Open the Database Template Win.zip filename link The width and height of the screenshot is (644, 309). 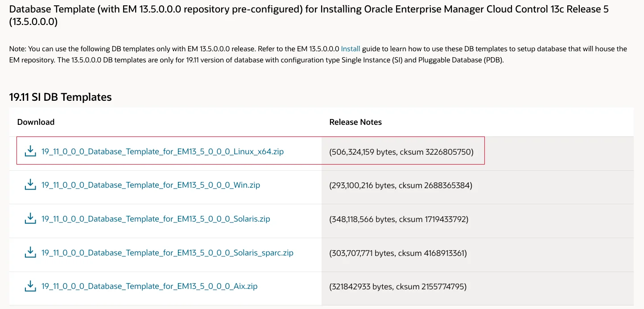coord(150,185)
